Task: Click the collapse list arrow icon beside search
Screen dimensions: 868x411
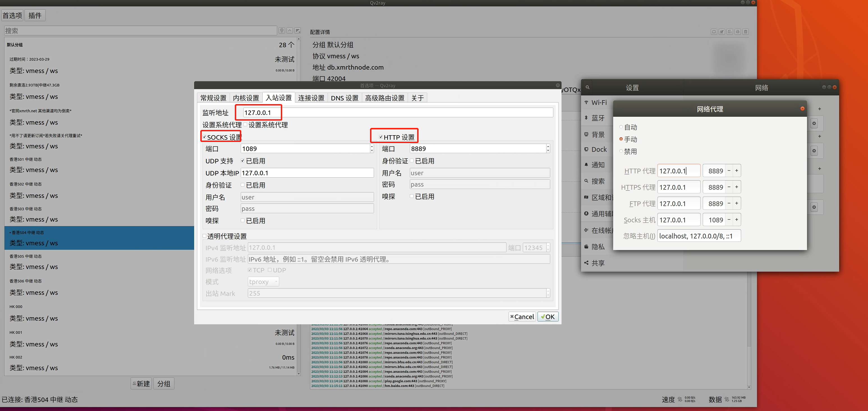Action: click(290, 31)
